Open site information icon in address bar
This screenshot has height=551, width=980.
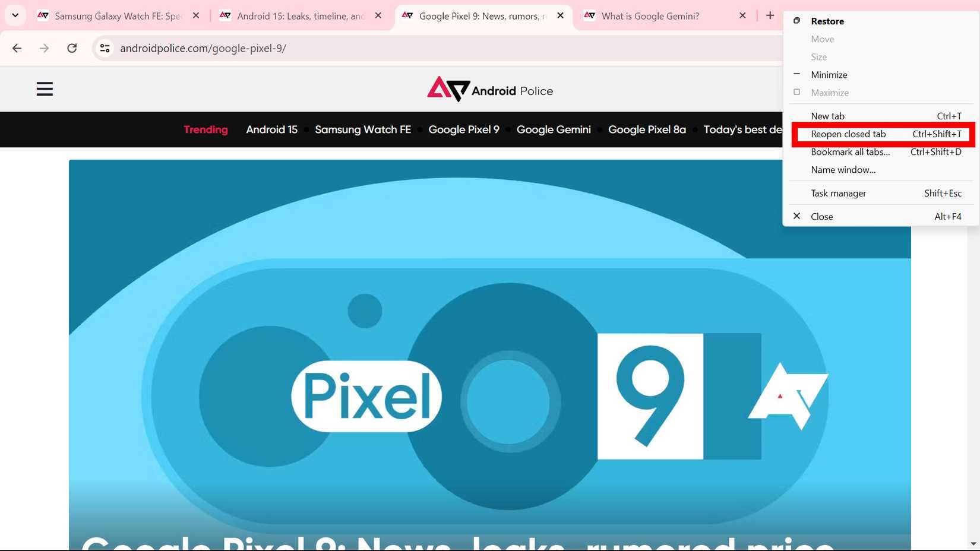105,48
